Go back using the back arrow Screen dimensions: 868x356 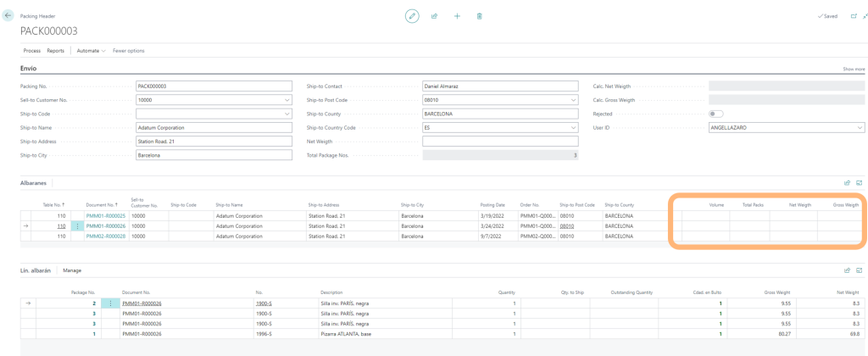[x=8, y=16]
